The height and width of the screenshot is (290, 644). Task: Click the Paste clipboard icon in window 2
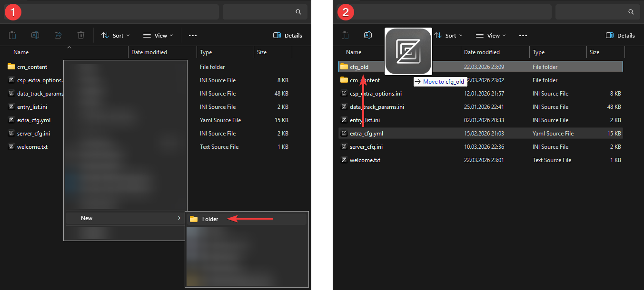(x=345, y=35)
